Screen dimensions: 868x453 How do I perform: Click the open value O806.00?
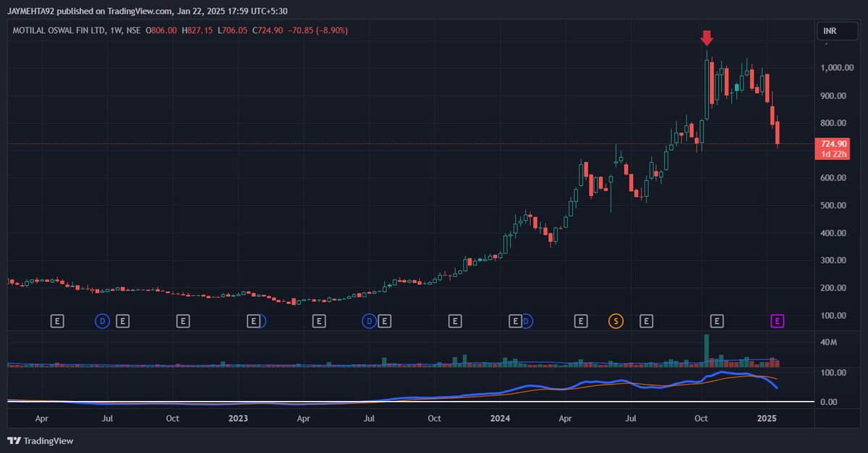coord(162,31)
